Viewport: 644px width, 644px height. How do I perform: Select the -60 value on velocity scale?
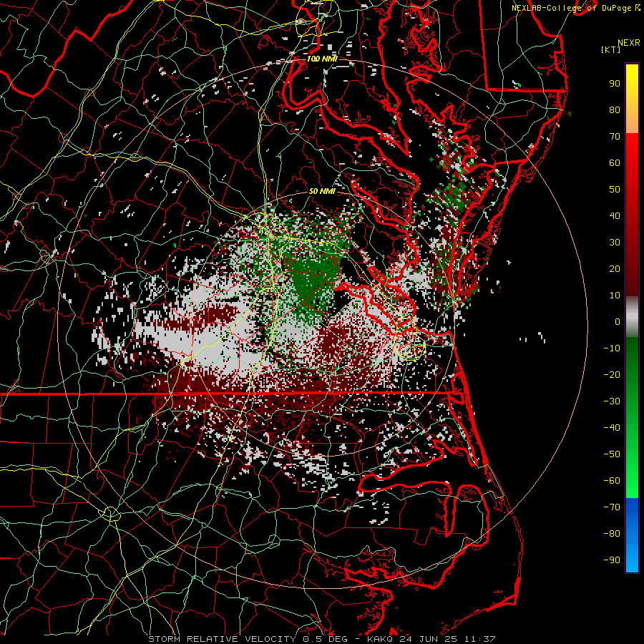pos(612,481)
